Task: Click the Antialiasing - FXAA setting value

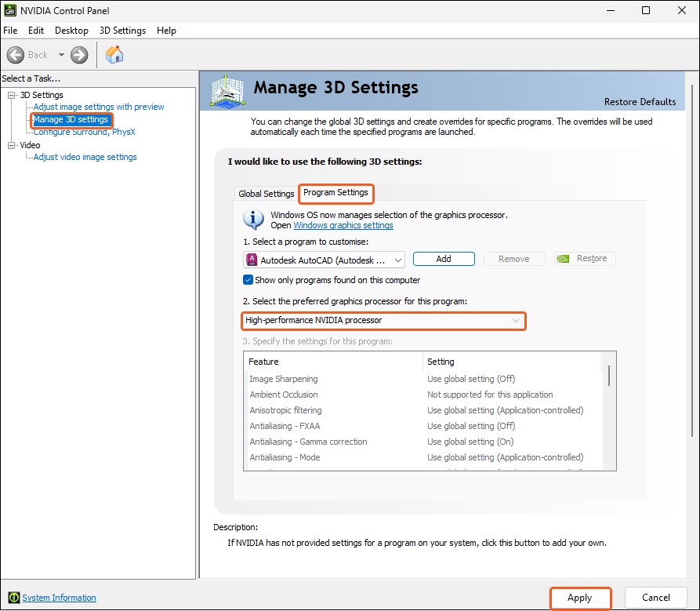Action: [x=471, y=426]
